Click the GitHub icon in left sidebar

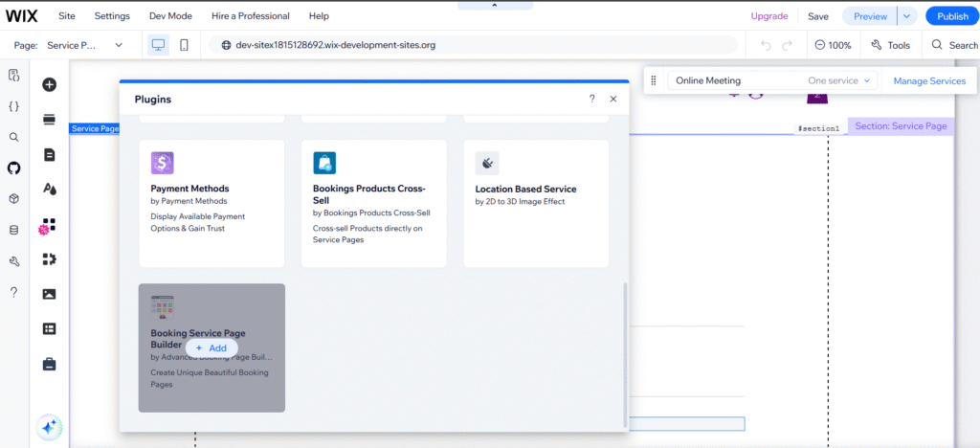point(13,168)
